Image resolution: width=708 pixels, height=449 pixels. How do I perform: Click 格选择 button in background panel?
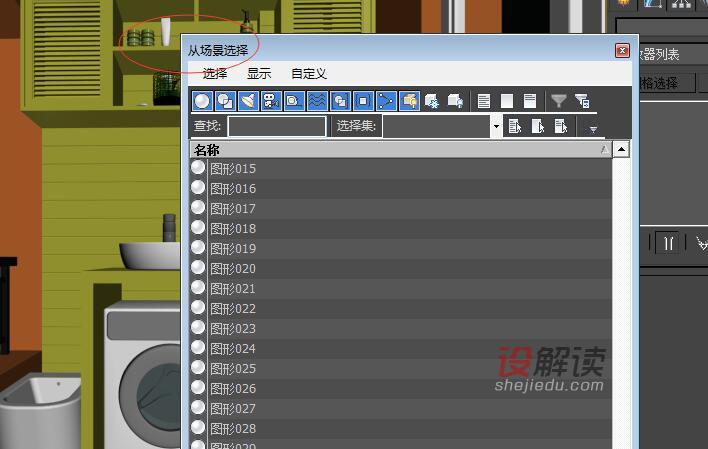click(667, 83)
